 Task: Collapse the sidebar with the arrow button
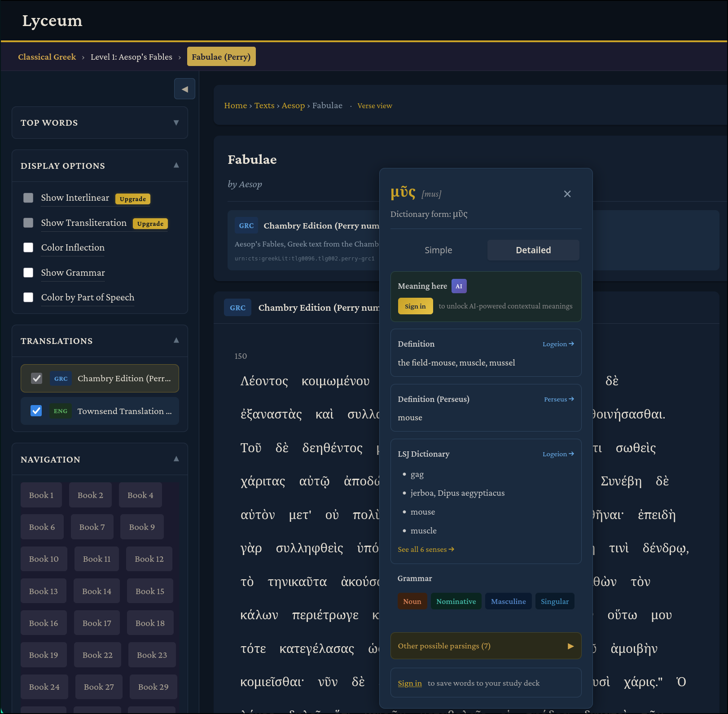(x=184, y=89)
